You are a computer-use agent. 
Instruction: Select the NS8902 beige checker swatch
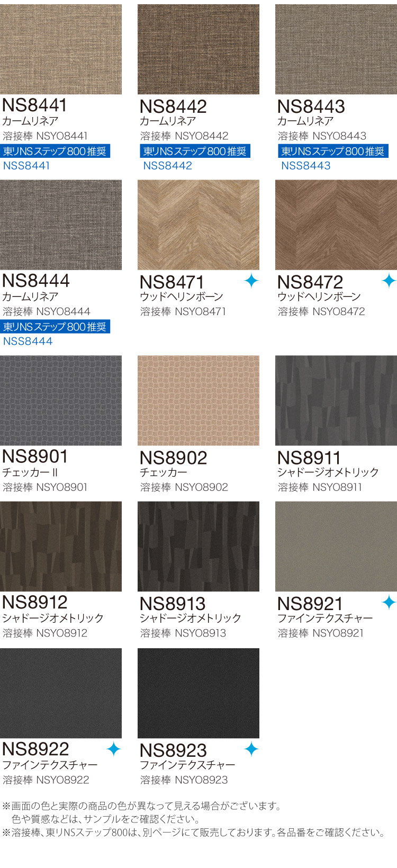pyautogui.click(x=198, y=401)
